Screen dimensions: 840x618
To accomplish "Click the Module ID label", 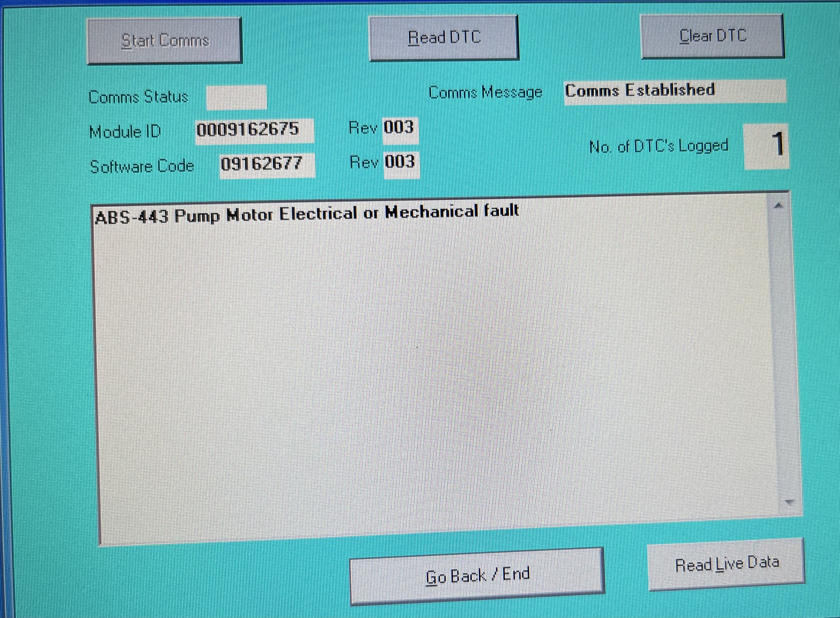I will pyautogui.click(x=125, y=132).
